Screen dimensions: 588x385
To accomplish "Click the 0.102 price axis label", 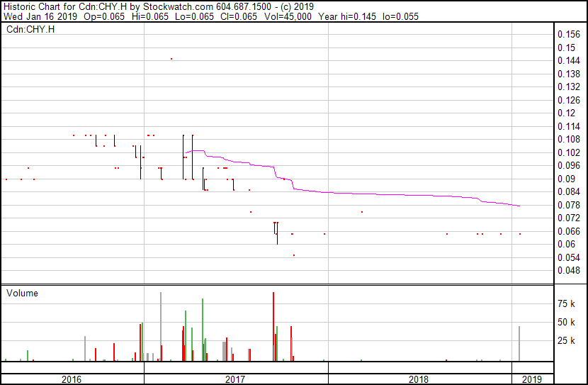I will (x=569, y=152).
